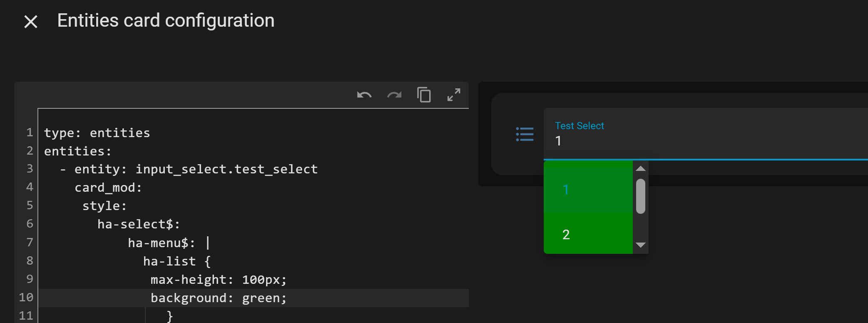
Task: Click the closing brace on line 11
Action: click(169, 316)
